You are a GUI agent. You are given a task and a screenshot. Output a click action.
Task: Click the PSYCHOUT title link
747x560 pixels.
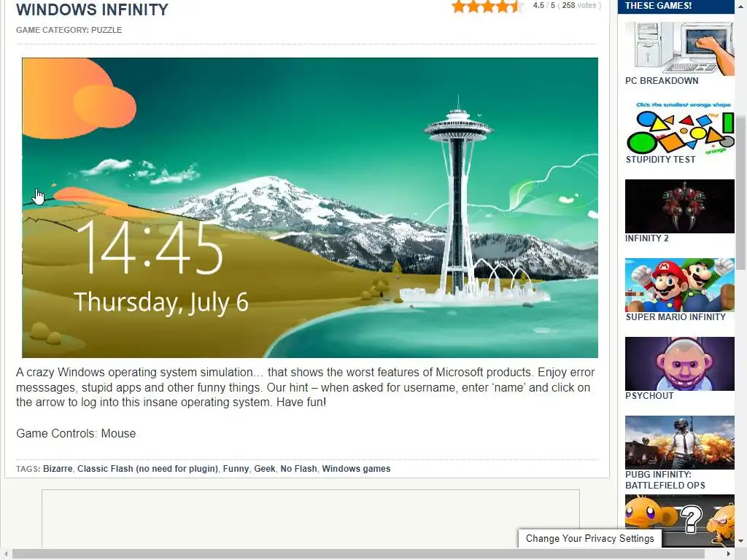click(x=649, y=396)
